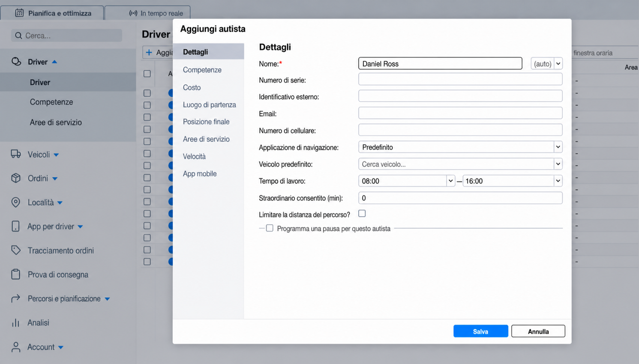Click the Percorsi e pianificazione arrow icon
Screen dimensions: 639x364
tap(16, 298)
